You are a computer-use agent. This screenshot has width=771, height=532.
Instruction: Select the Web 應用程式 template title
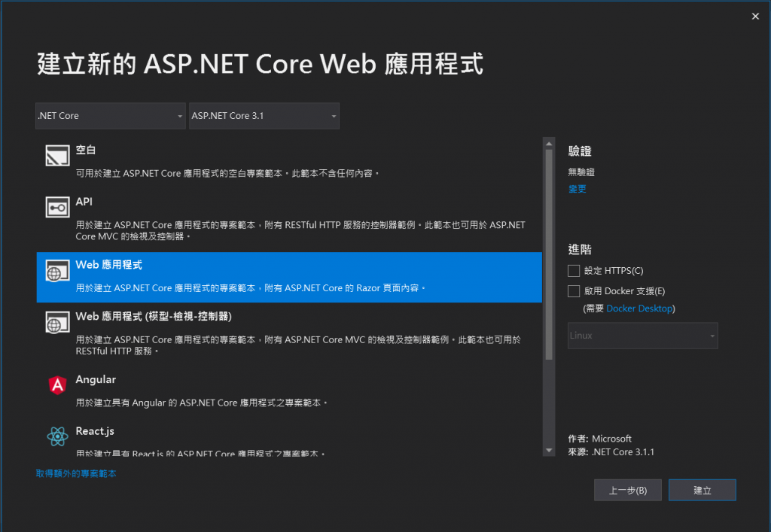[108, 265]
